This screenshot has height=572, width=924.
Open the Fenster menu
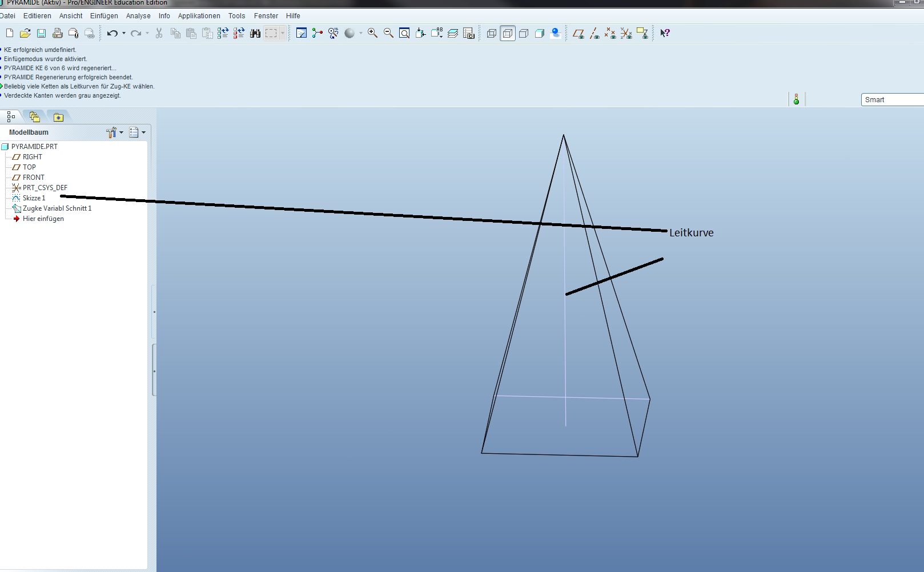266,16
